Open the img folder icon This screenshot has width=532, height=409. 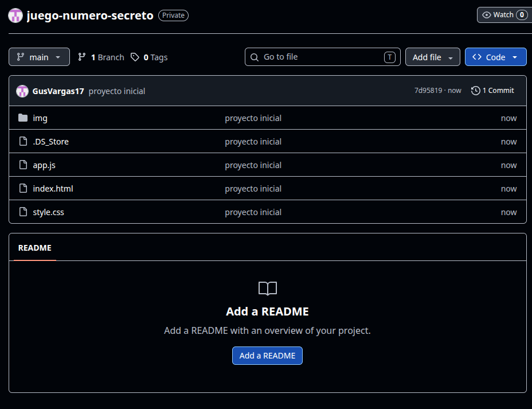pyautogui.click(x=23, y=118)
